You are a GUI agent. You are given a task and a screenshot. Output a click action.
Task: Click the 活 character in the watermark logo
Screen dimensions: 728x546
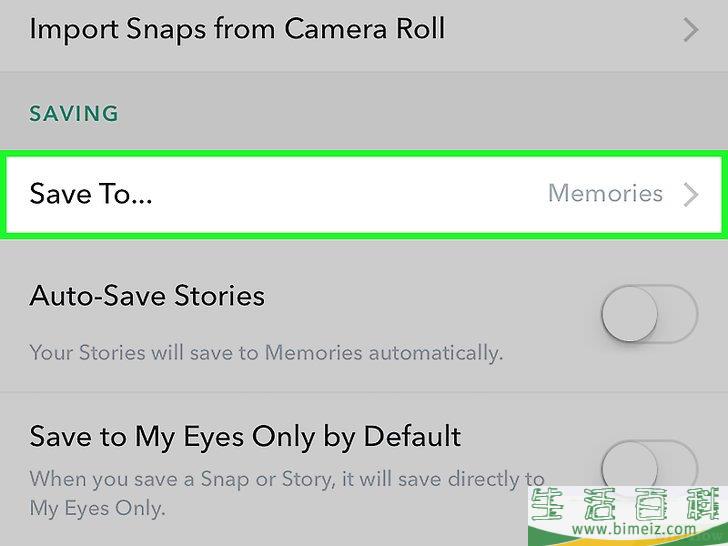click(599, 505)
